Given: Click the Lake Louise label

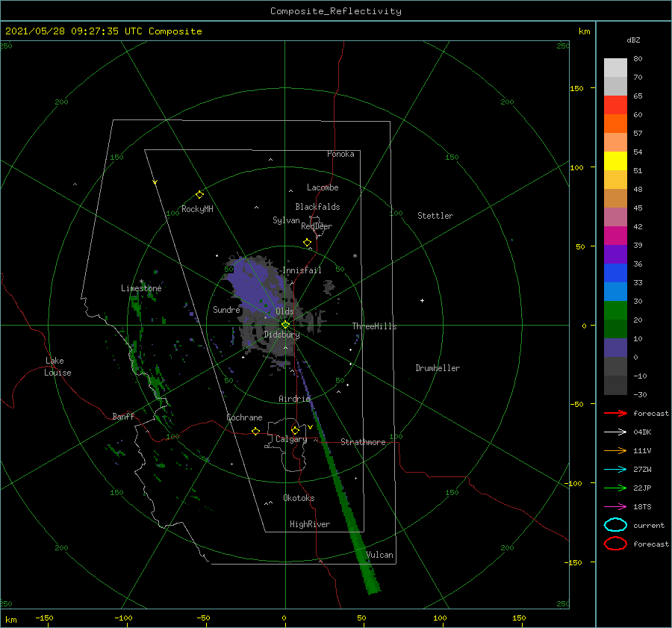Looking at the screenshot, I should click(57, 367).
